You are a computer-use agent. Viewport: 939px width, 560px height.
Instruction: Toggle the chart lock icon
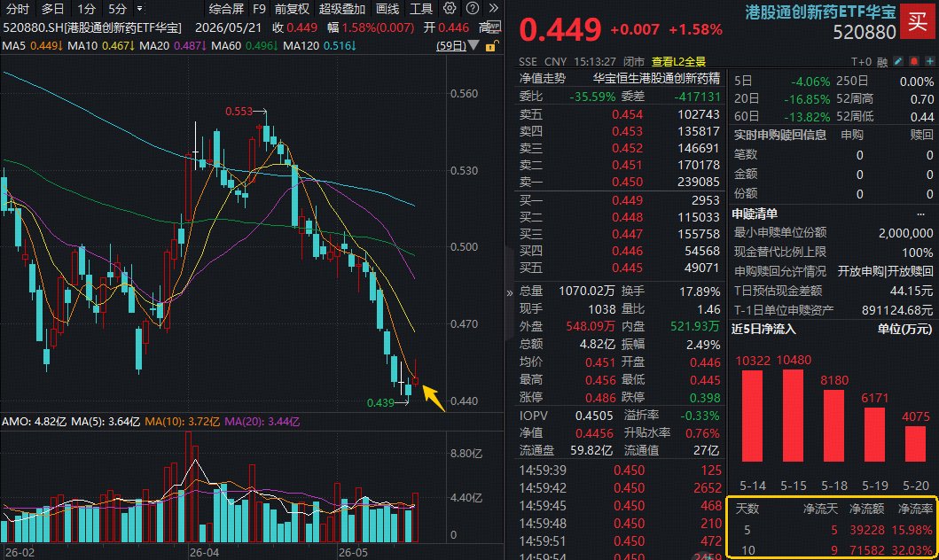point(490,46)
